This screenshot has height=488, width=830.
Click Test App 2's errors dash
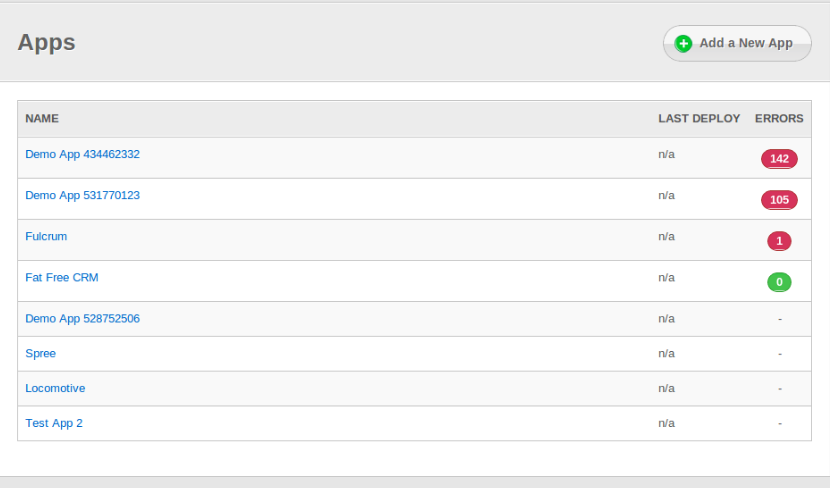click(x=779, y=424)
